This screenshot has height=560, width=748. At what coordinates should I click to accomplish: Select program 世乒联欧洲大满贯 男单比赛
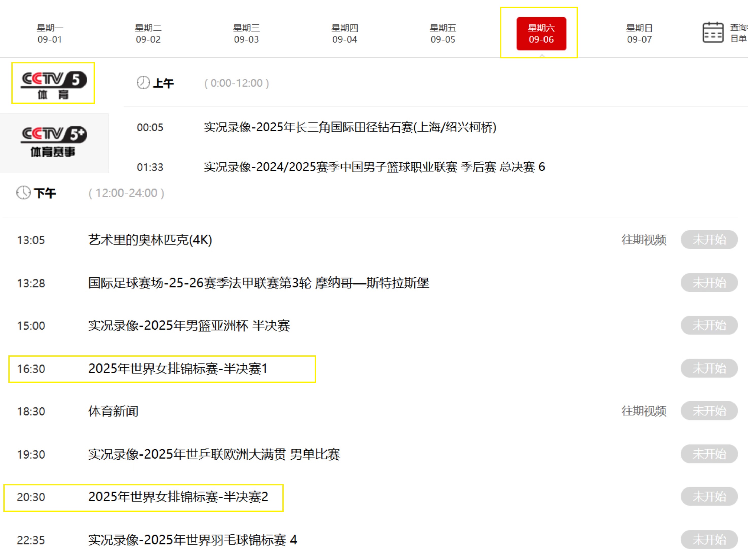click(x=214, y=454)
